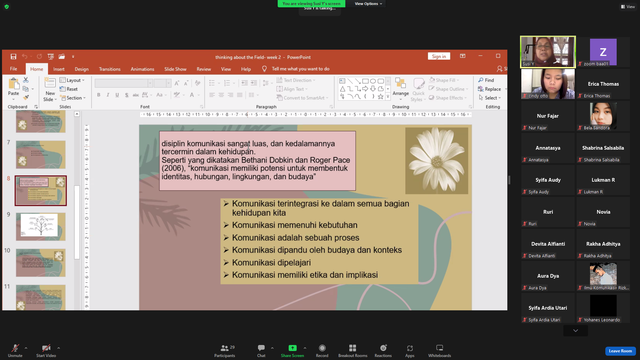Click the Leave Room button
Screen dimensions: 640x360
pos(620,351)
